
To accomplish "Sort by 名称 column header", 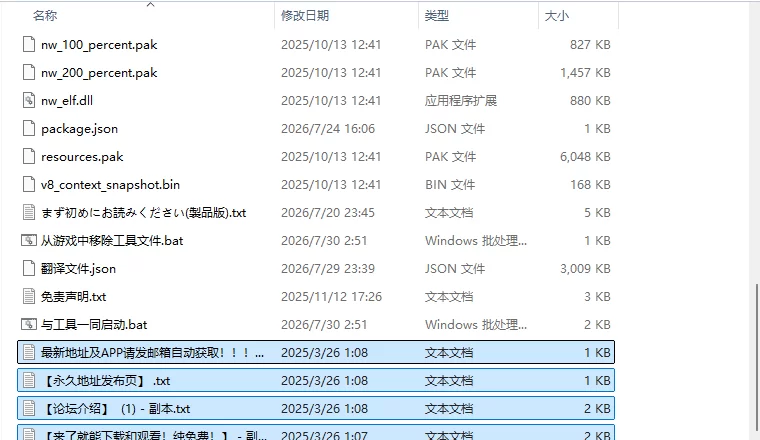I will tap(45, 16).
